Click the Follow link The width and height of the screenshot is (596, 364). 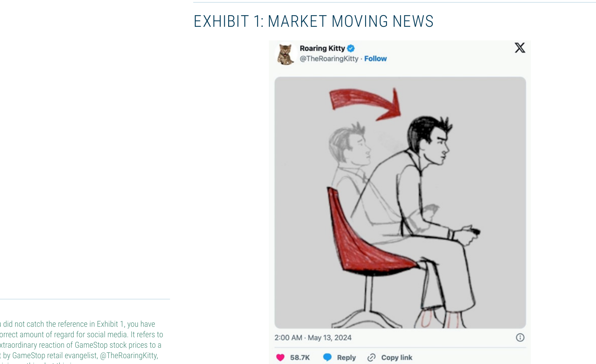pyautogui.click(x=375, y=59)
